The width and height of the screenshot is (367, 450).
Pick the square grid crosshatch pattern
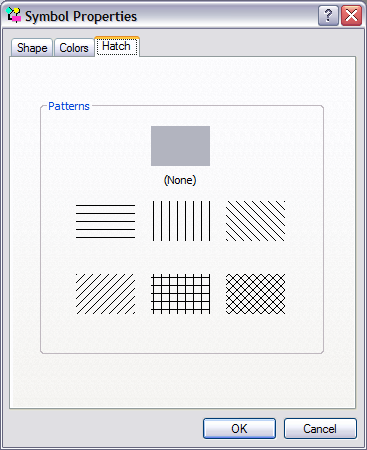[181, 294]
